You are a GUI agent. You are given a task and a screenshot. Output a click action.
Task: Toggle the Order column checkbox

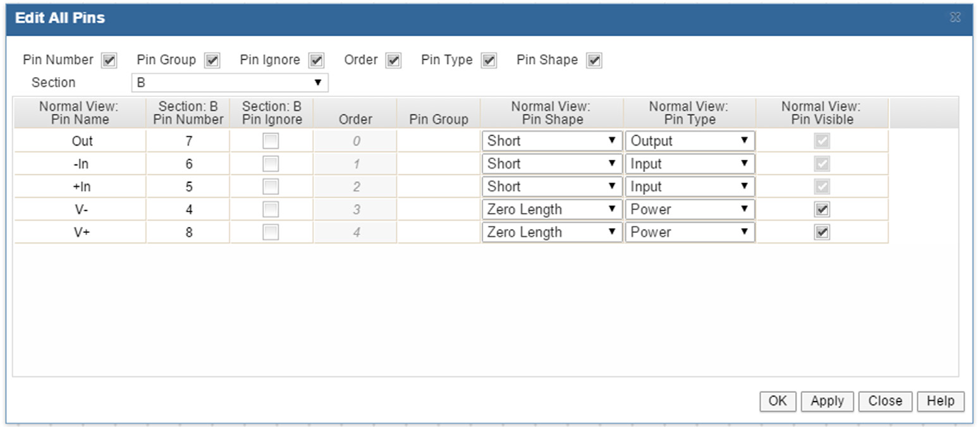(x=393, y=61)
